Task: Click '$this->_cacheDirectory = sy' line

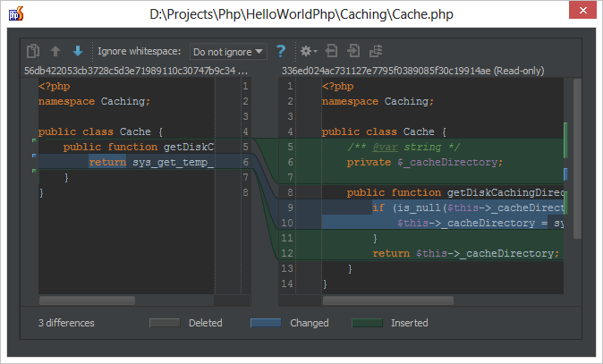Action: (480, 223)
